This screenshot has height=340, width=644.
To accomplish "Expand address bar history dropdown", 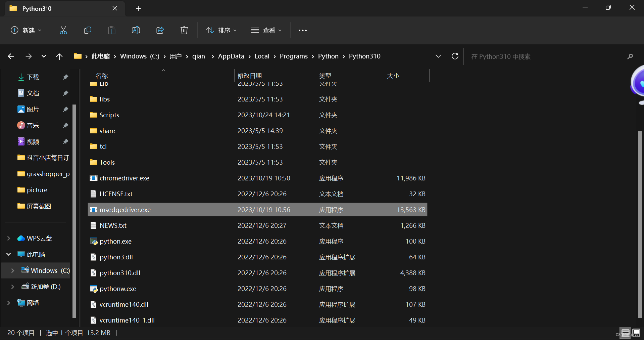I will point(438,56).
